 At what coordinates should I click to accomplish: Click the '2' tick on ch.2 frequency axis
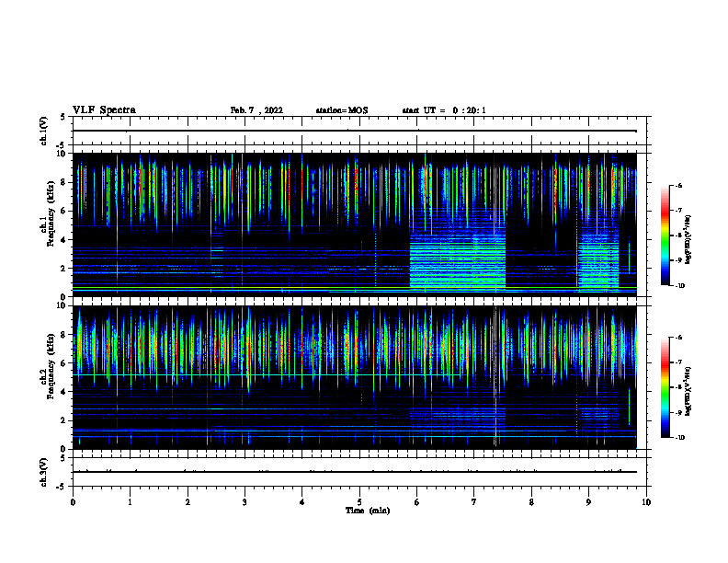tap(64, 420)
